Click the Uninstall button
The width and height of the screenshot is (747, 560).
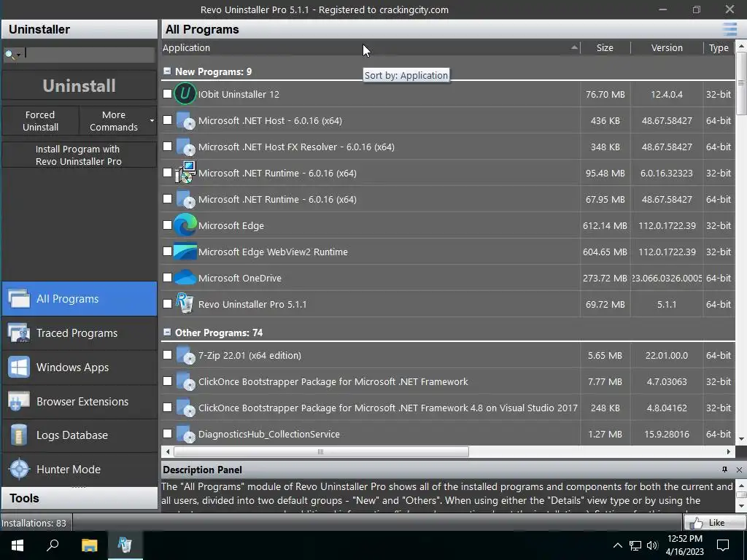(79, 86)
